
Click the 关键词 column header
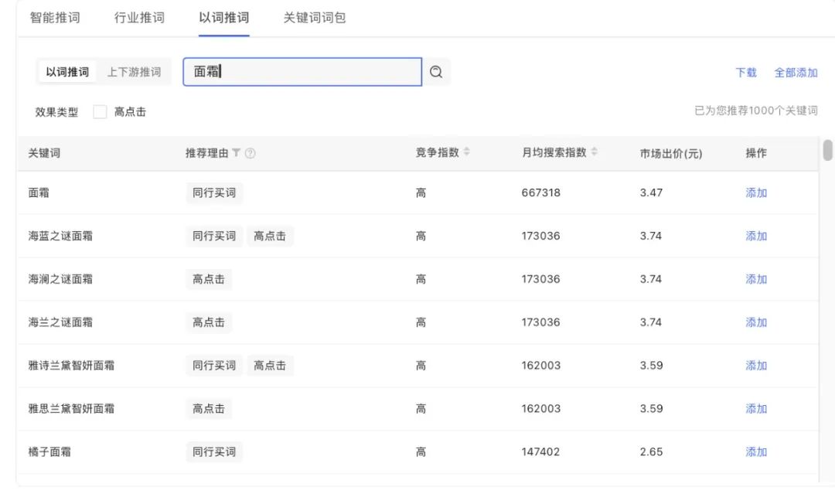coord(44,153)
